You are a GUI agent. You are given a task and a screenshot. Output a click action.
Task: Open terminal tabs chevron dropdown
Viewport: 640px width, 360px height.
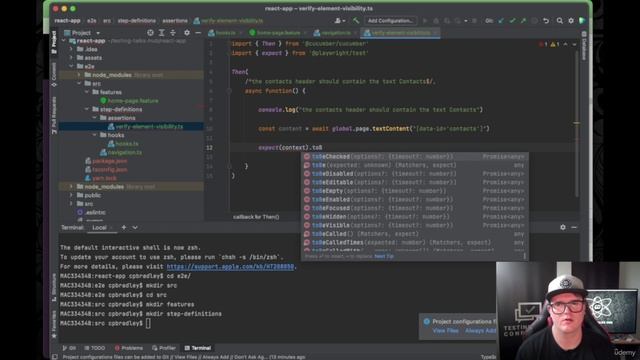pos(135,227)
